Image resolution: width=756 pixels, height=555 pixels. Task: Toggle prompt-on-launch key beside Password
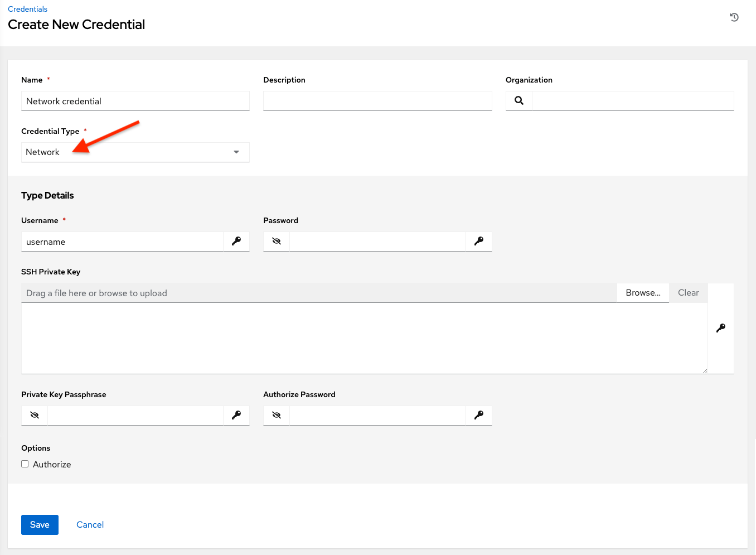point(478,241)
